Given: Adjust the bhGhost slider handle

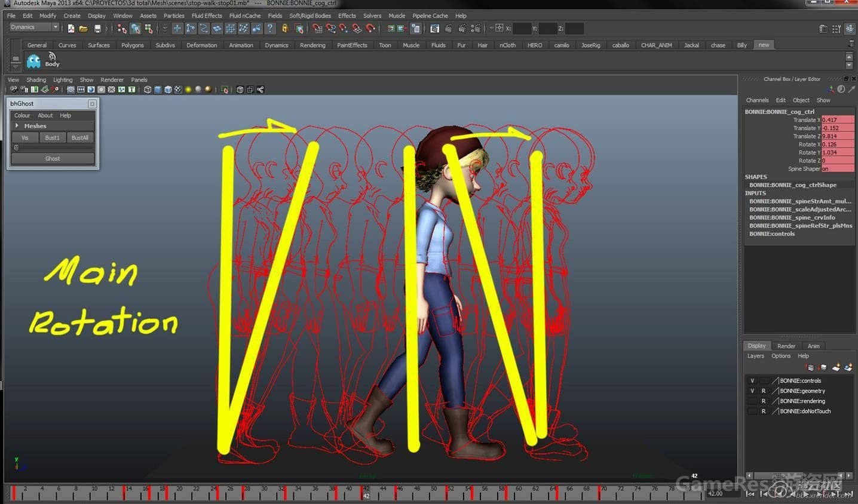Looking at the screenshot, I should pyautogui.click(x=17, y=147).
